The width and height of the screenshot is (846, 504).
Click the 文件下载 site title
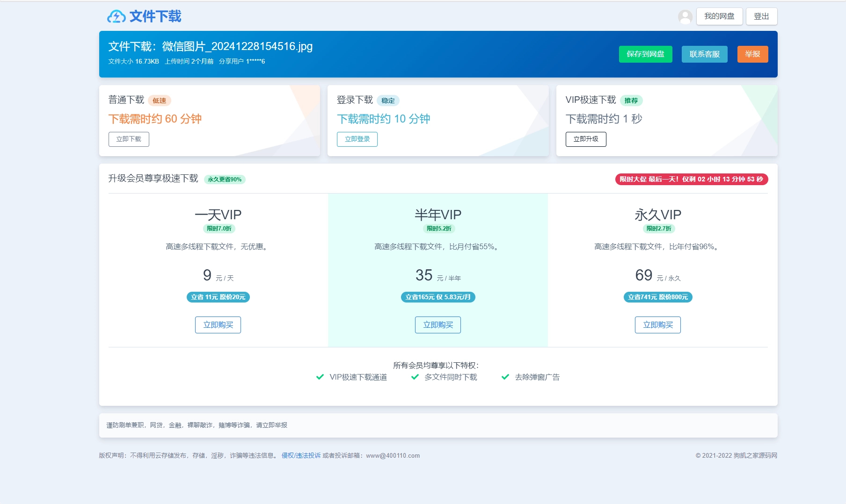155,16
